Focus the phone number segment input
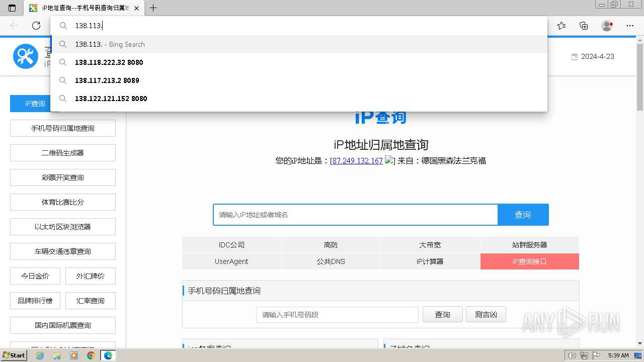This screenshot has height=362, width=644. (x=337, y=315)
